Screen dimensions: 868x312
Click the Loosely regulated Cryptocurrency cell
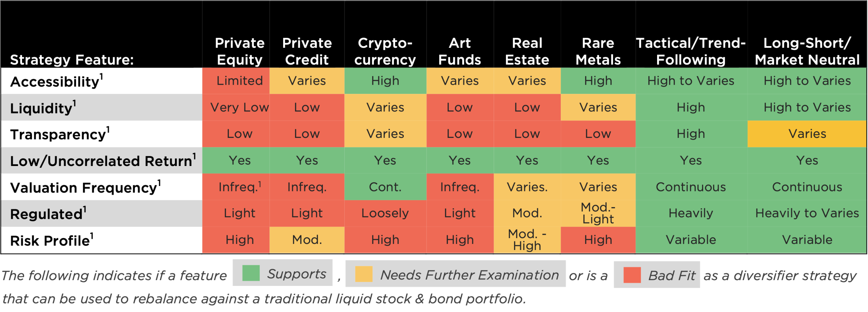click(x=385, y=213)
